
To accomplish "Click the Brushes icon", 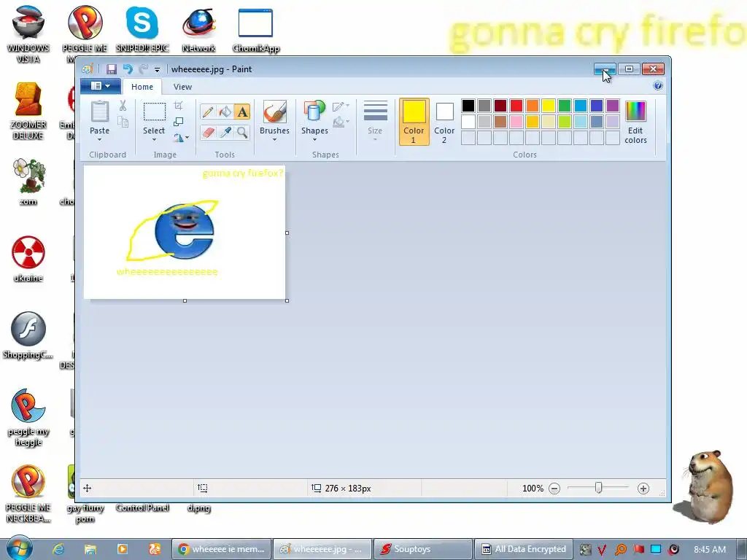I will [274, 112].
